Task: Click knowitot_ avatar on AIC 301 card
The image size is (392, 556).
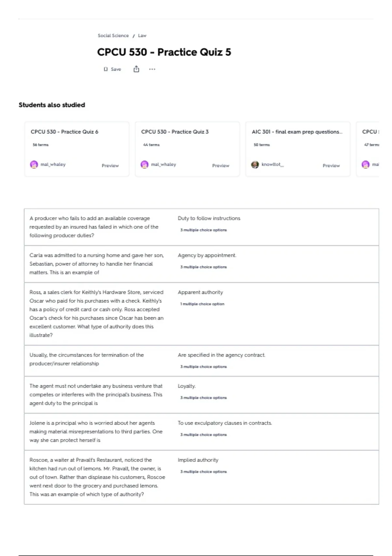Action: tap(255, 165)
